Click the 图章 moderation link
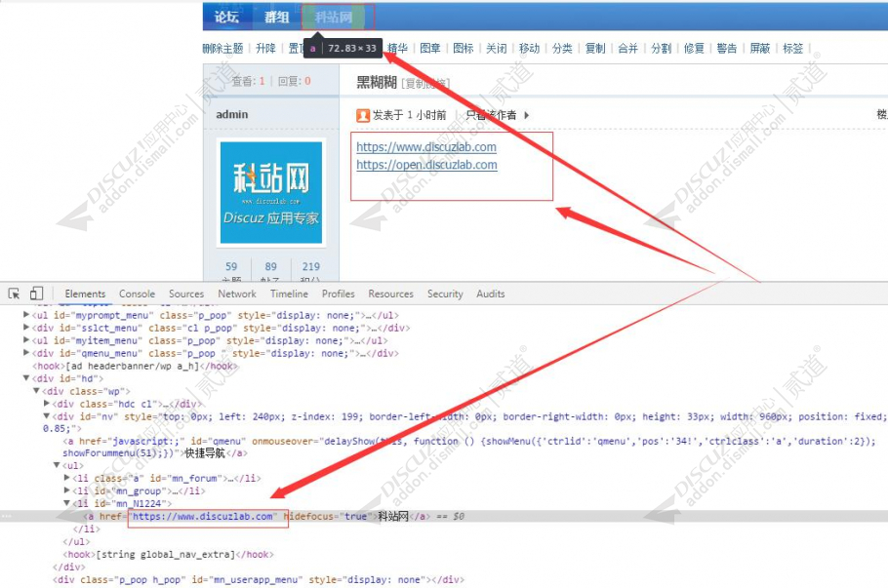Screen dimensions: 888x588 pos(430,49)
